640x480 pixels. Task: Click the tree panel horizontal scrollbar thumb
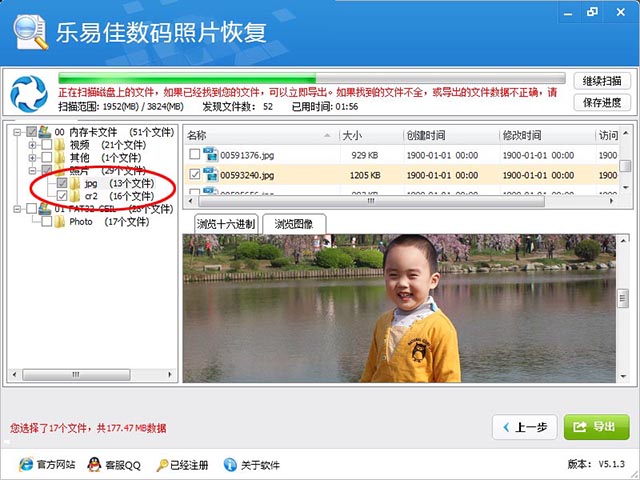pos(76,374)
